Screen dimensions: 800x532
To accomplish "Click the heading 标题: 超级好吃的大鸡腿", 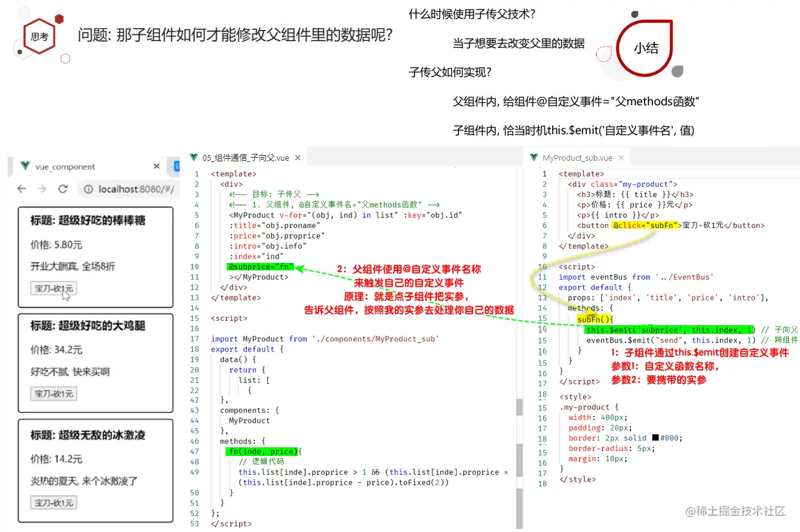I will pyautogui.click(x=88, y=326).
